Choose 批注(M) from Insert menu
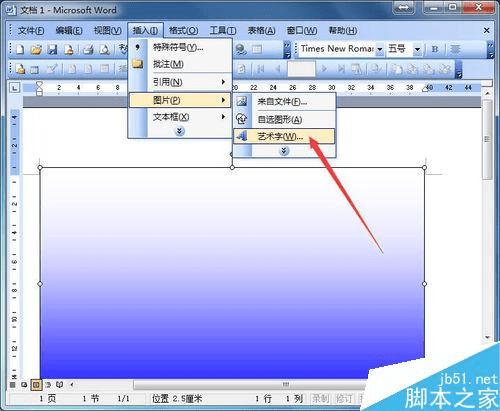Viewport: 500px width, 411px height. 180,64
